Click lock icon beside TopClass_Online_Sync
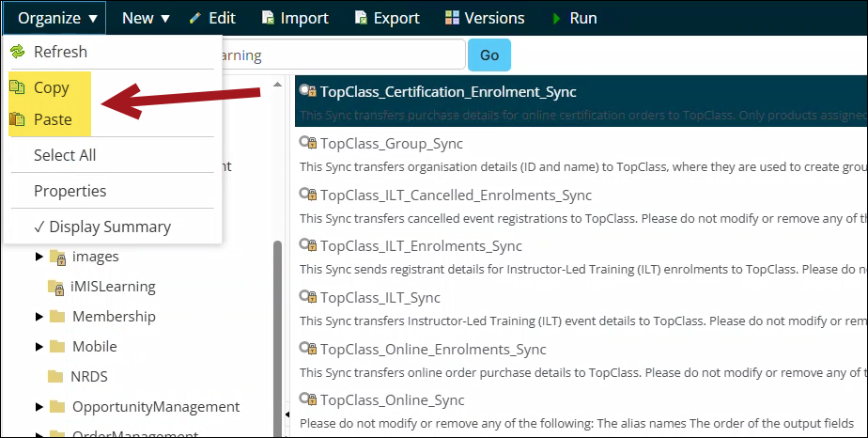868x438 pixels. click(312, 400)
